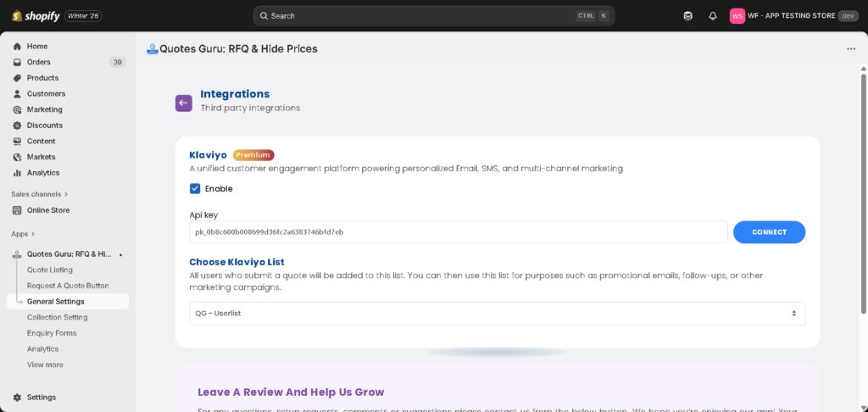
Task: Open the WF - APP TESTING STORE account menu
Action: (793, 16)
